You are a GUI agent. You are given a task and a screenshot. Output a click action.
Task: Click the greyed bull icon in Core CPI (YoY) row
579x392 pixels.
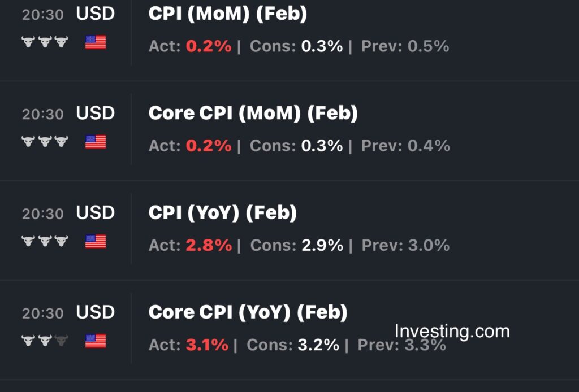tap(61, 341)
